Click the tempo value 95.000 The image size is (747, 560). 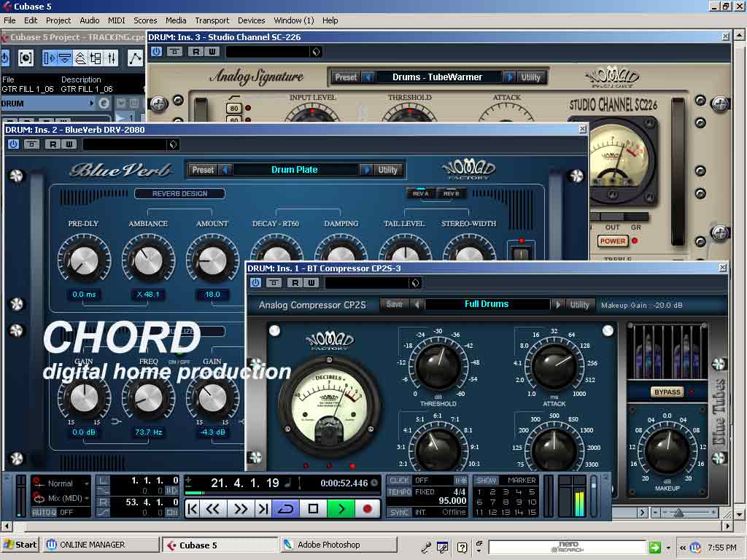point(452,501)
